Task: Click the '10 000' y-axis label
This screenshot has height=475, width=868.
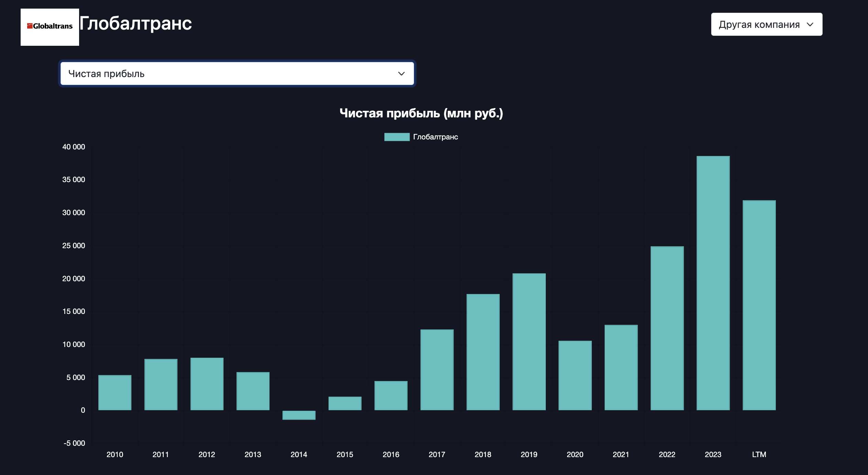Action: tap(74, 345)
